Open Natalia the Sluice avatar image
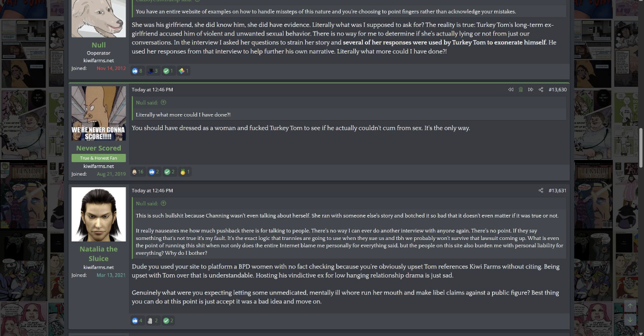This screenshot has width=644, height=336. [x=98, y=214]
